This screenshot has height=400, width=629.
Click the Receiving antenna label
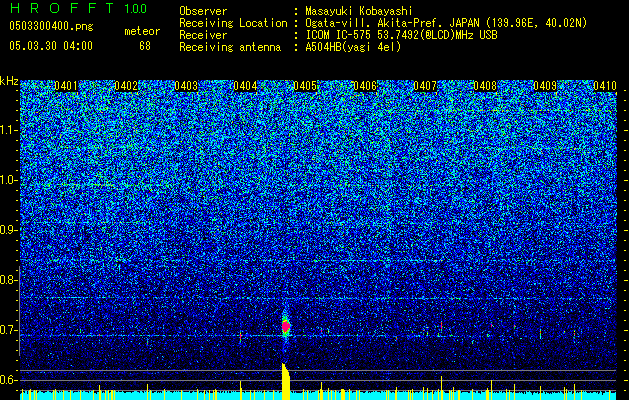point(230,47)
